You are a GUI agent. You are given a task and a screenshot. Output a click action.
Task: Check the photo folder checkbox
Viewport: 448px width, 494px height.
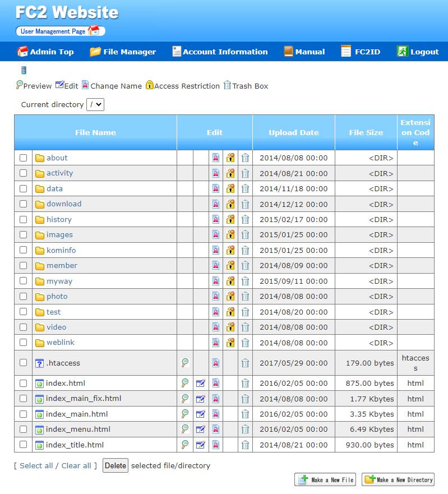24,296
